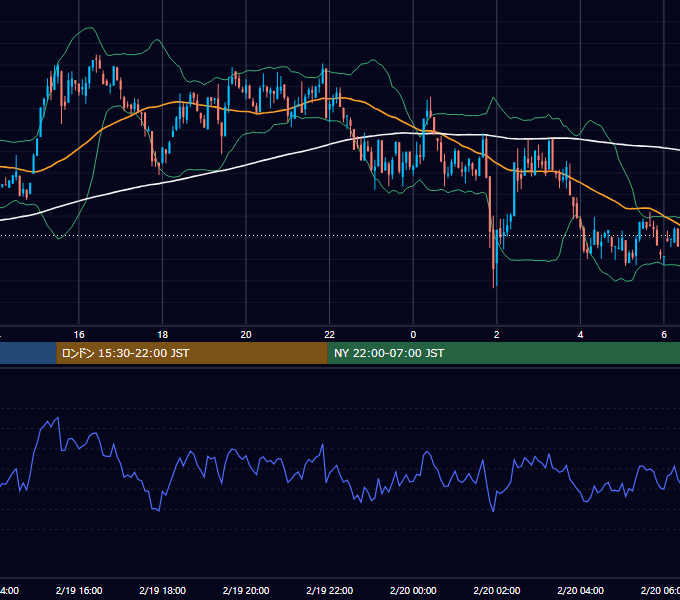Viewport: 680px width, 600px height.
Task: Click the 2/19 18:00 time label
Action: 163,590
